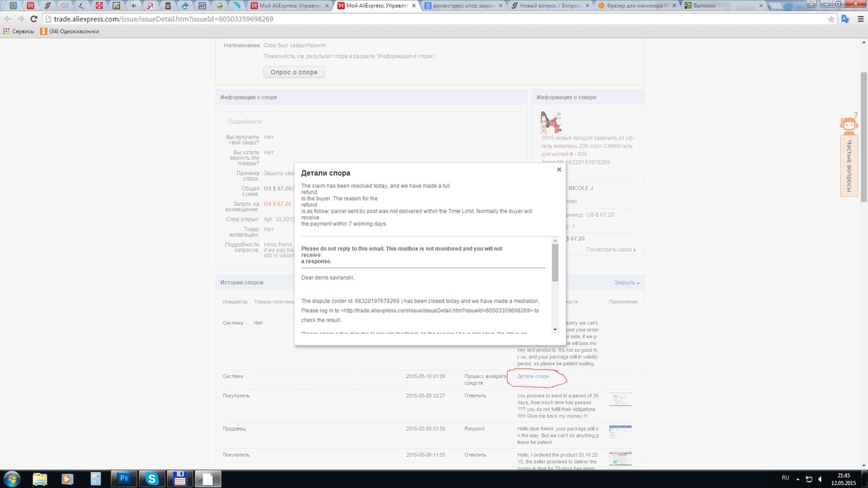The width and height of the screenshot is (868, 488).
Task: Switch to Skype on taskbar
Action: pos(152,479)
